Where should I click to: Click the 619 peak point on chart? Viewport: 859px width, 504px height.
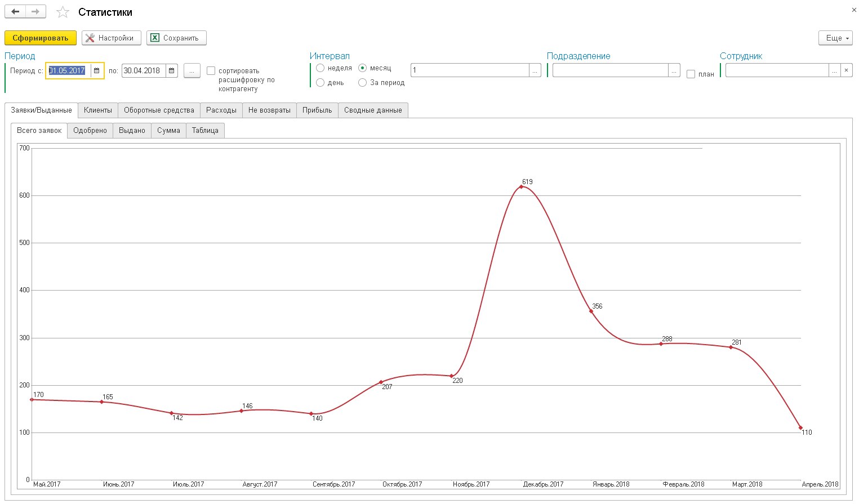tap(521, 186)
